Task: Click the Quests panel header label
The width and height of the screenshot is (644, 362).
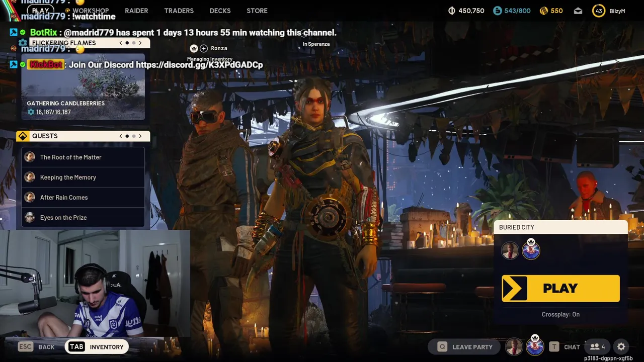Action: 45,136
